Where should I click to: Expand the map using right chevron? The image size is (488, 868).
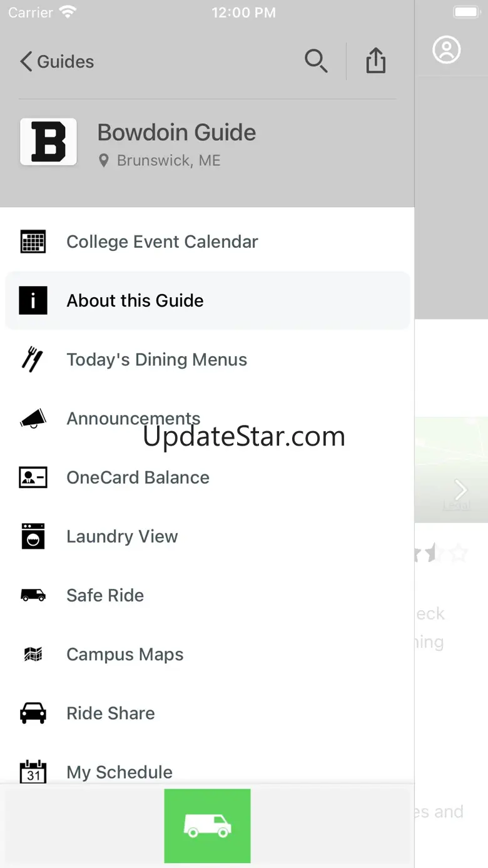coord(461,489)
